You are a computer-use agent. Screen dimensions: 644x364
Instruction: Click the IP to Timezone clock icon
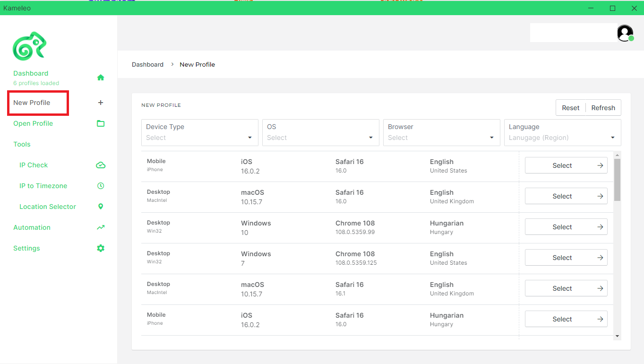101,186
